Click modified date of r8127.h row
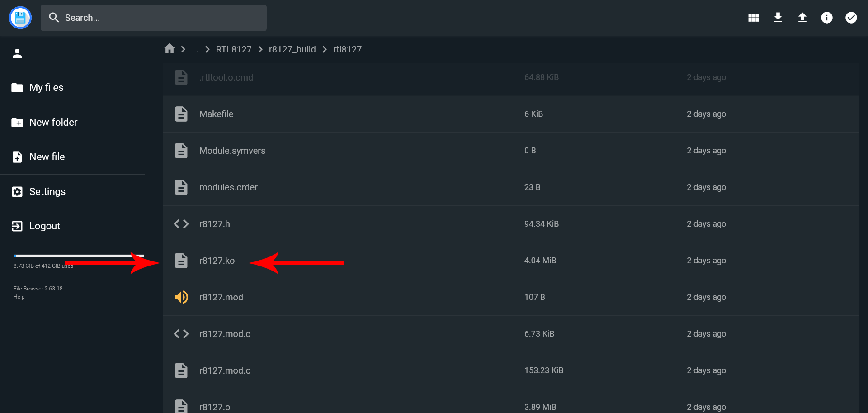Screen dimensions: 868x413 706,224
